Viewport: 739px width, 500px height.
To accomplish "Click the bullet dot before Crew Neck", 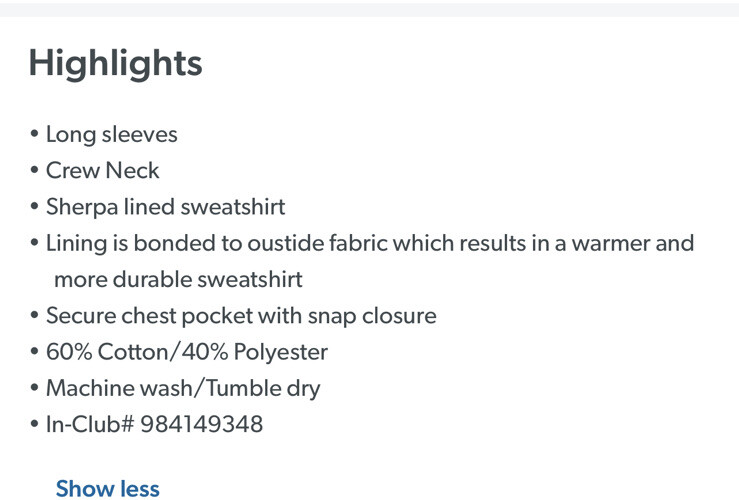I will 35,171.
